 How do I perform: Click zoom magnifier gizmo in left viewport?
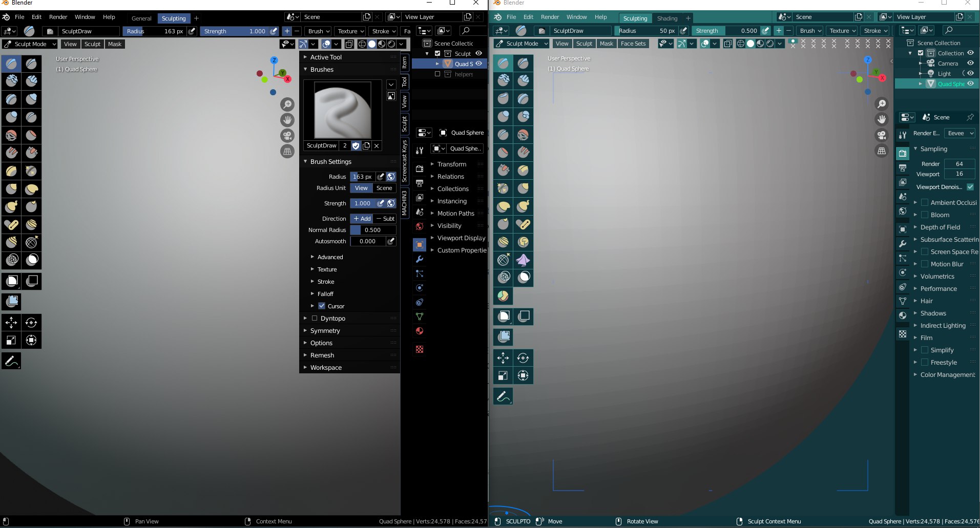(287, 104)
